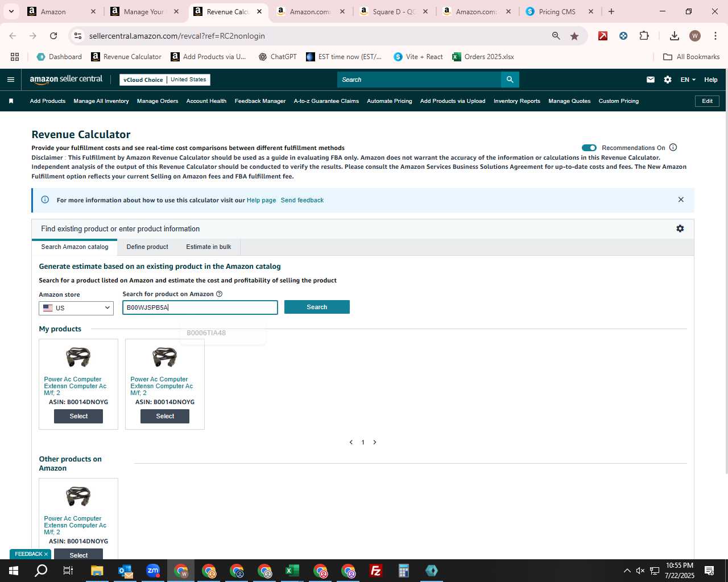The image size is (728, 582).
Task: Expand the Amazon store US dropdown
Action: coord(76,308)
